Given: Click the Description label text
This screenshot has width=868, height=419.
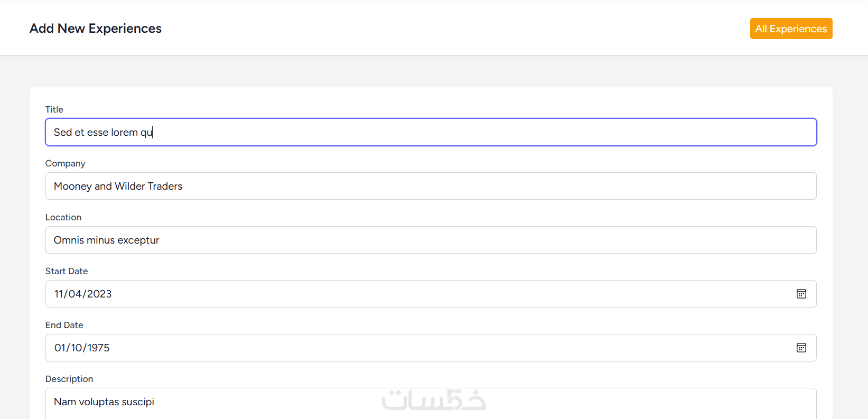Looking at the screenshot, I should pos(69,379).
